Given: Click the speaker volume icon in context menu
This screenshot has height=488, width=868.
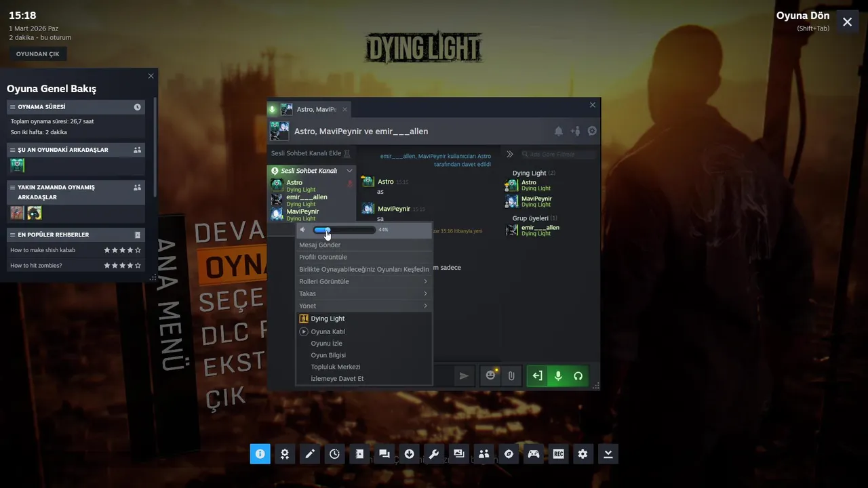Looking at the screenshot, I should 303,230.
